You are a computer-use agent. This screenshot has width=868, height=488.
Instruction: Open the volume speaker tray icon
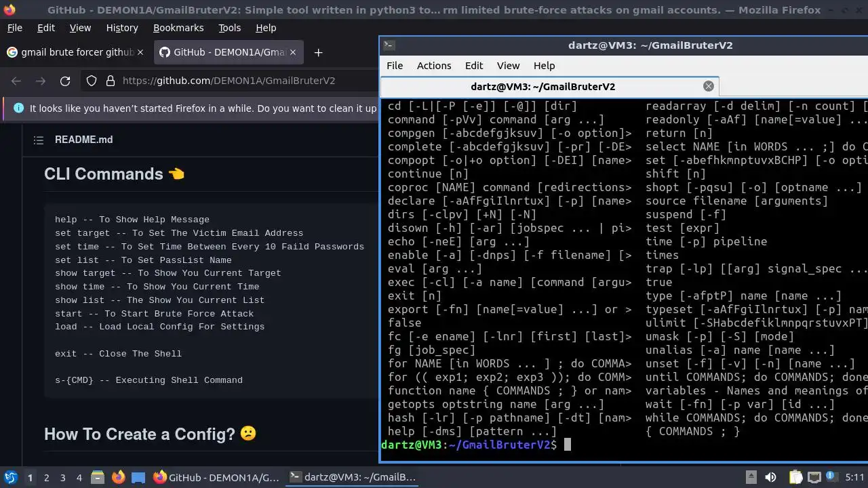tap(770, 477)
